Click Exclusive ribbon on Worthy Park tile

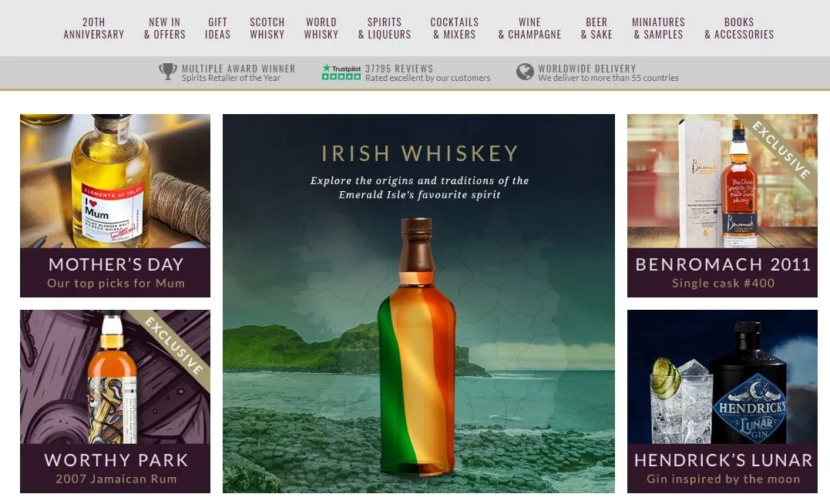(x=175, y=345)
